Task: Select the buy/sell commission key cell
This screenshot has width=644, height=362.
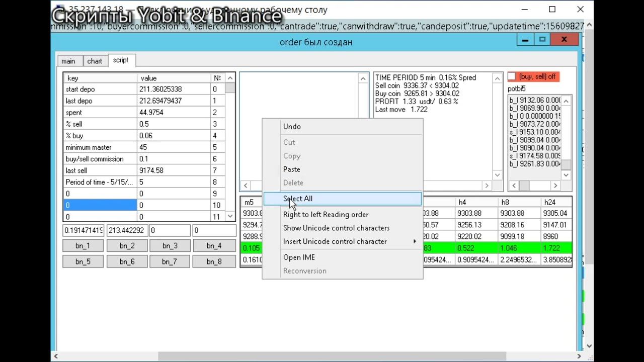Action: 100,159
